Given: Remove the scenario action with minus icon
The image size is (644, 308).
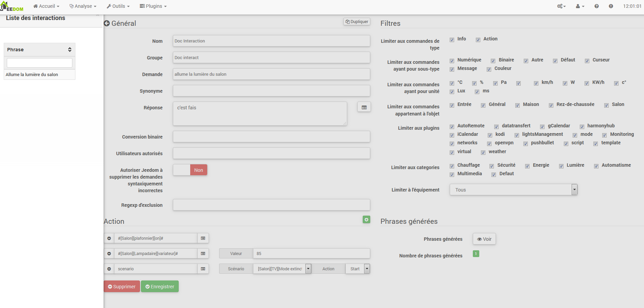Looking at the screenshot, I should click(109, 269).
